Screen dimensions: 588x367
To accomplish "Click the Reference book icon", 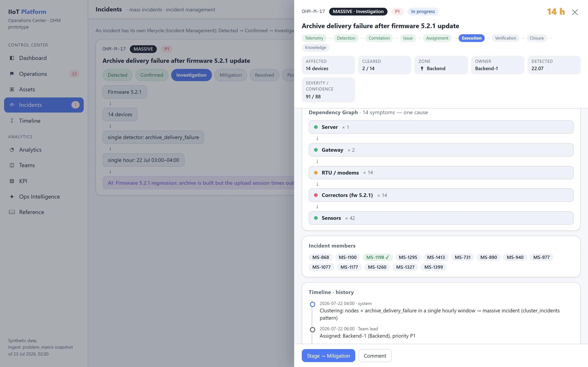I will [x=12, y=212].
